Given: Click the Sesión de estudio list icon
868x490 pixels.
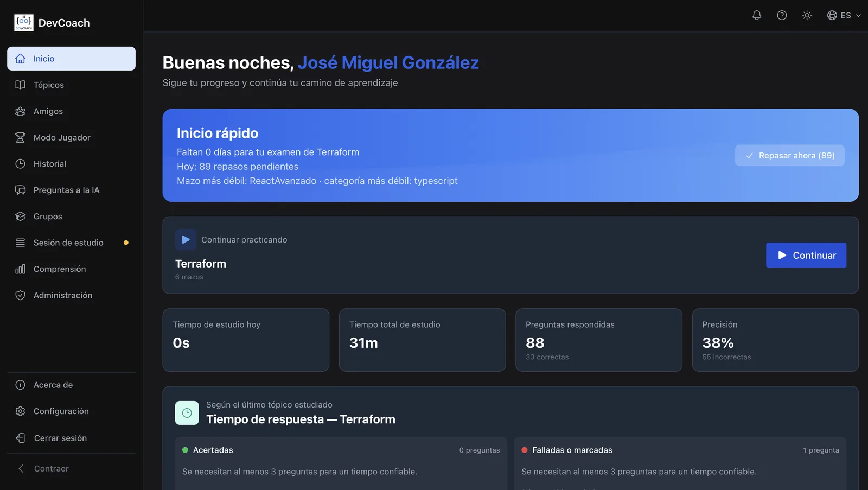Looking at the screenshot, I should (x=20, y=243).
